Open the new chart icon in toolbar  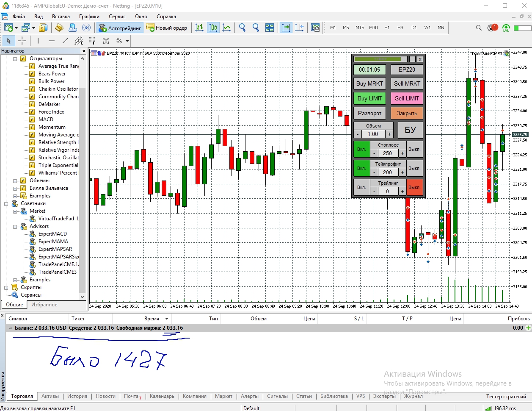(8, 28)
